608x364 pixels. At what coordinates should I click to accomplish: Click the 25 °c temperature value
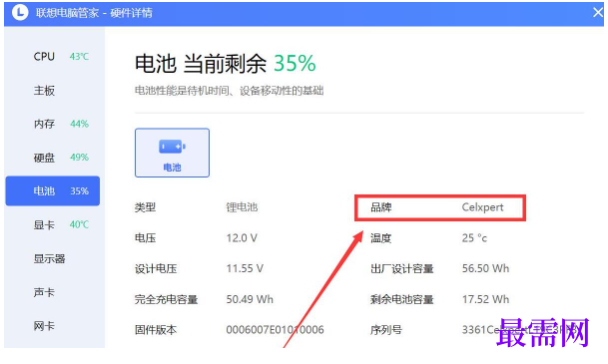[474, 238]
